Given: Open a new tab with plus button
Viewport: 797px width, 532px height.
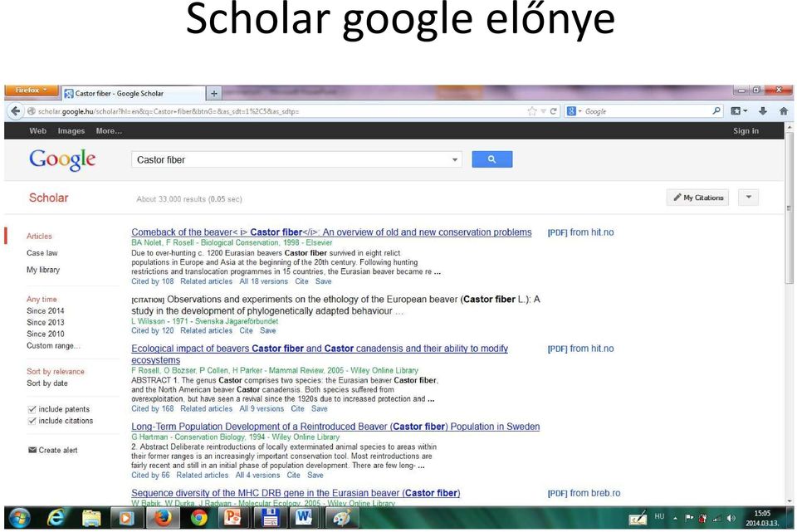Looking at the screenshot, I should tap(214, 94).
